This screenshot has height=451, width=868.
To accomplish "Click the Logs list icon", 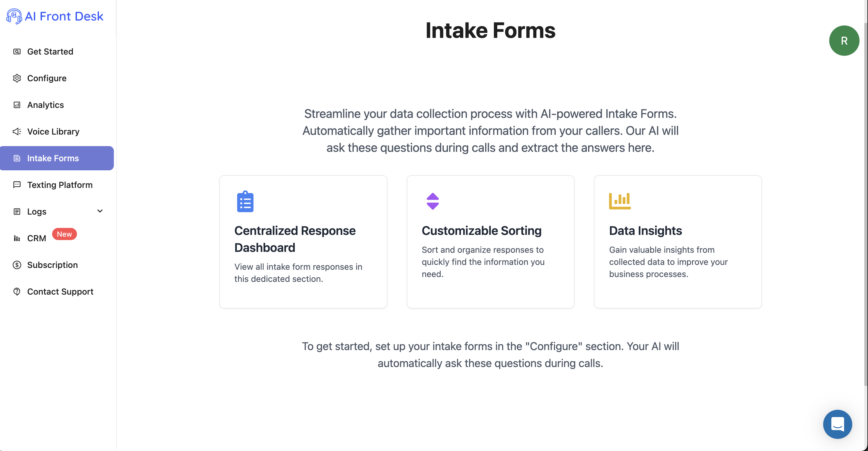I will coord(17,212).
